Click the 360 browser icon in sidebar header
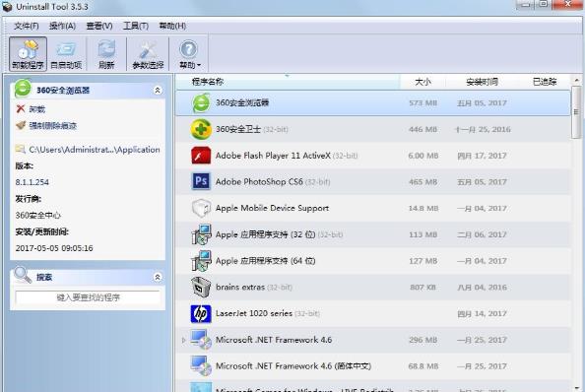 23,89
